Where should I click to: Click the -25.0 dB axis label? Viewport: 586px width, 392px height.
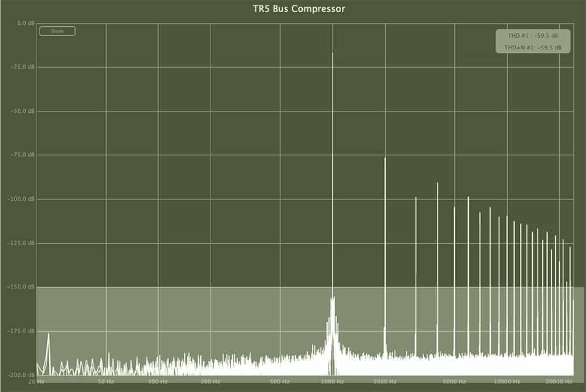coord(24,67)
